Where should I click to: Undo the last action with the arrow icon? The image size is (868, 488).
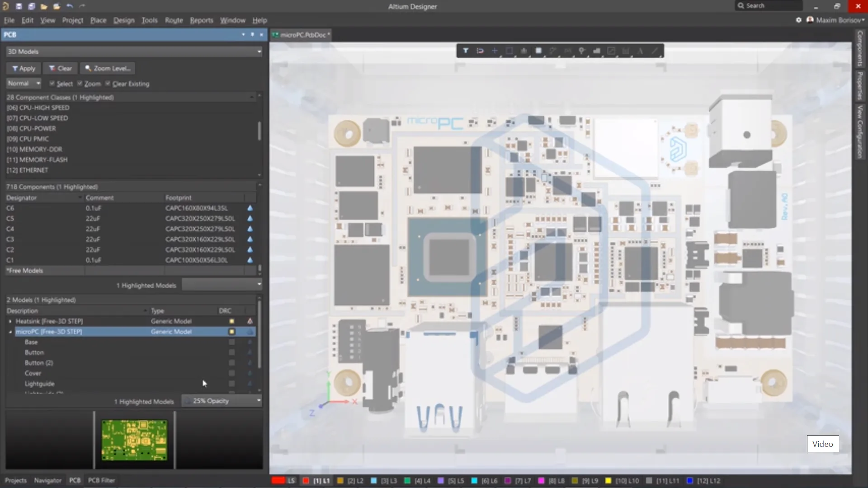(x=69, y=6)
